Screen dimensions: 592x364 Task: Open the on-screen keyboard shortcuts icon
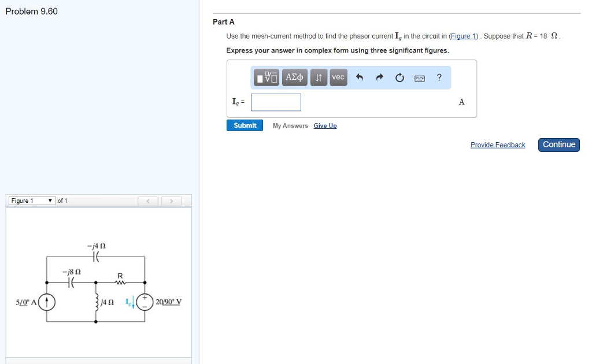pos(420,77)
